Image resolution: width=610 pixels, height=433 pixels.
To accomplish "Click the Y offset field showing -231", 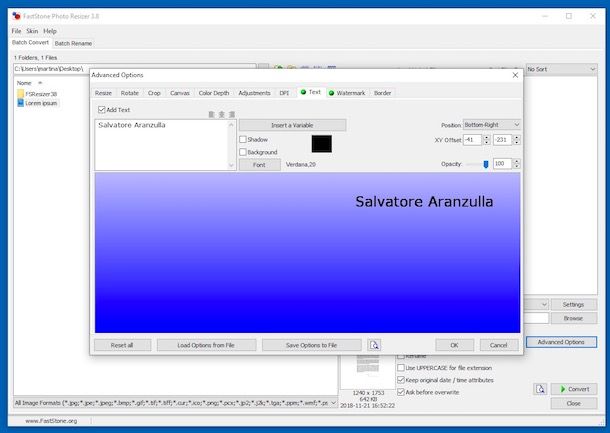I will point(502,140).
